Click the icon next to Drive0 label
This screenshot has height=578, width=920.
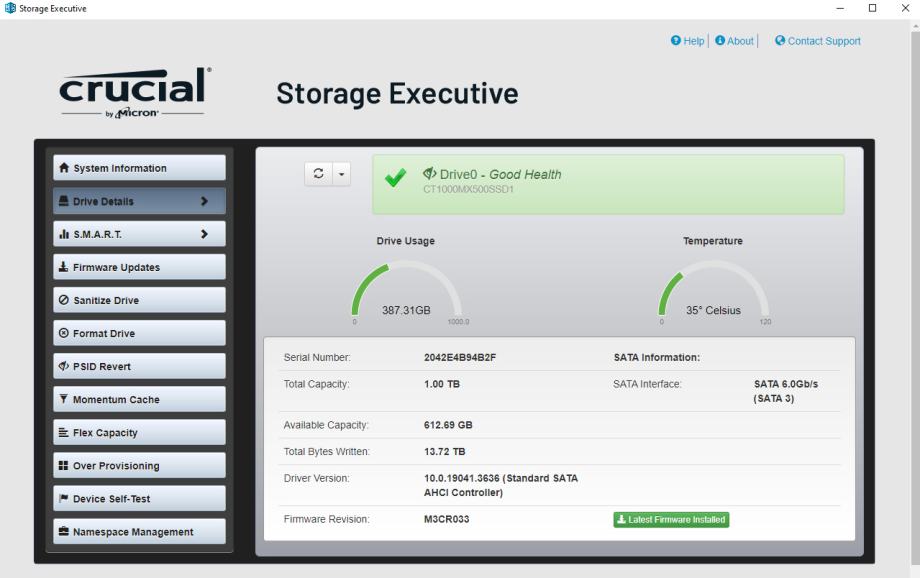429,173
